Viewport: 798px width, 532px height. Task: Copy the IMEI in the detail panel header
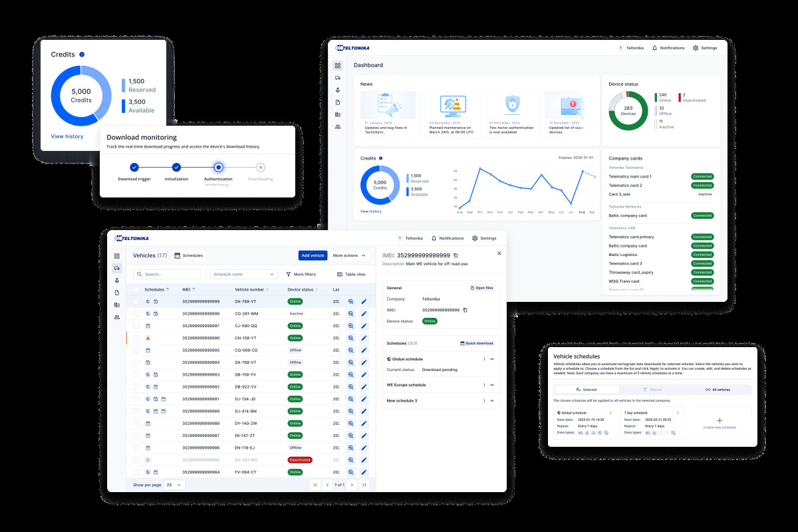(456, 255)
